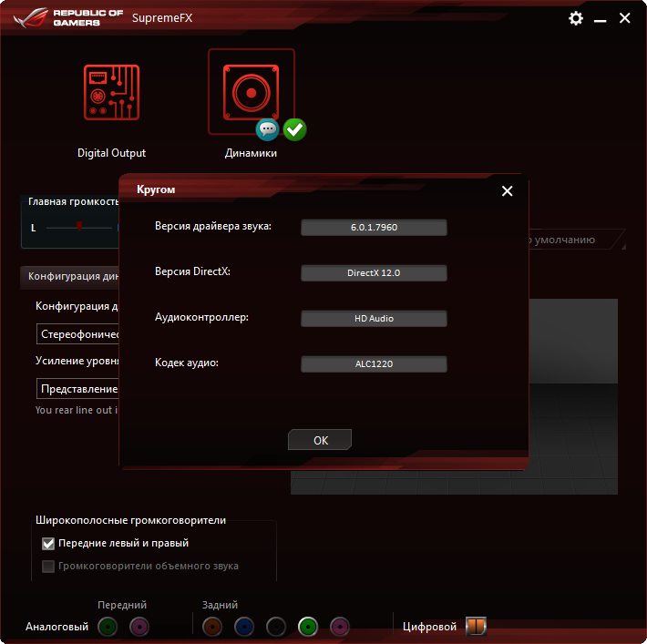Screen dimensions: 647x644
Task: Click the Главная громкость label
Action: tap(74, 201)
